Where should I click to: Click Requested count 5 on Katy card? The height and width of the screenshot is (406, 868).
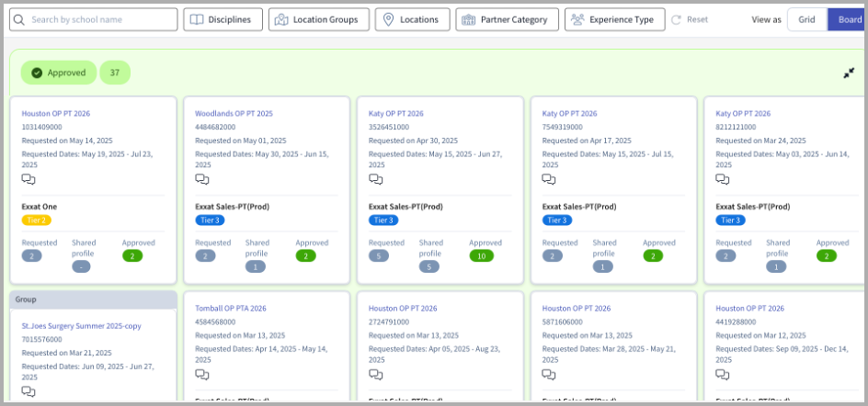pos(379,255)
